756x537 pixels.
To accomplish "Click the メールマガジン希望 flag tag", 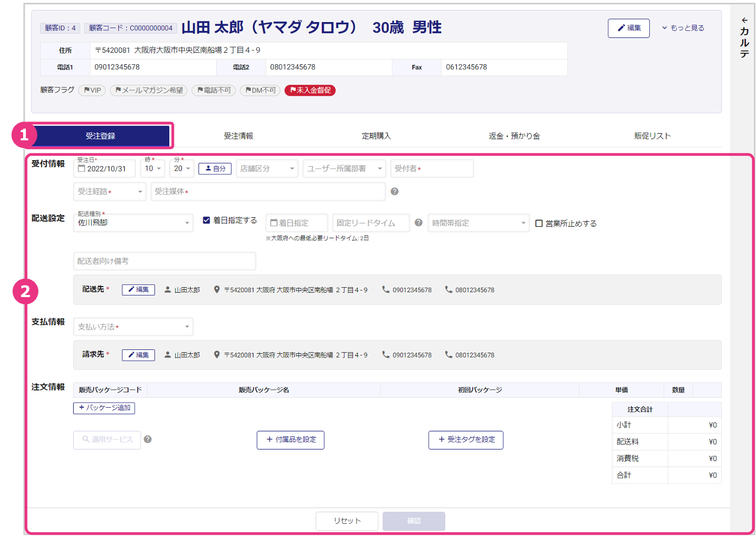I will click(149, 90).
